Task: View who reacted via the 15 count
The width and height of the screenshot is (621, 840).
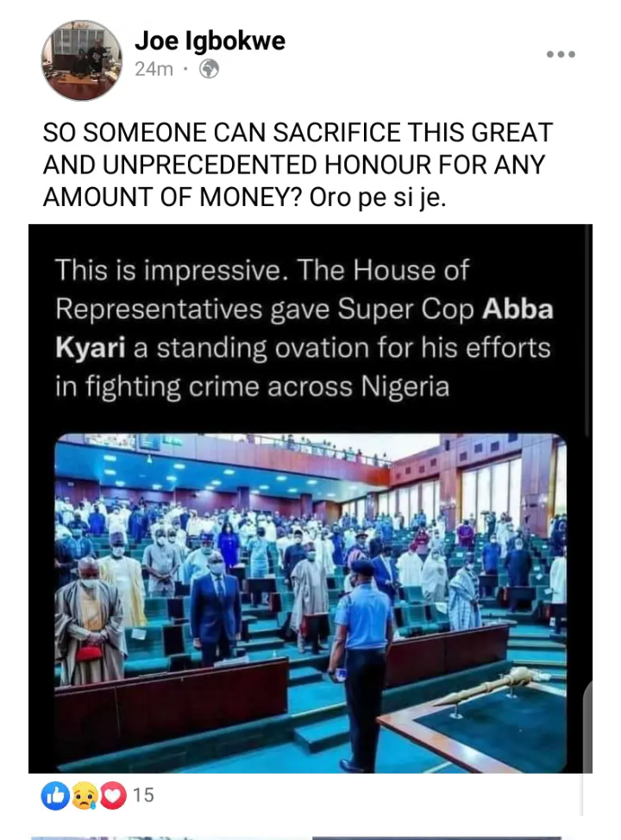Action: tap(144, 794)
